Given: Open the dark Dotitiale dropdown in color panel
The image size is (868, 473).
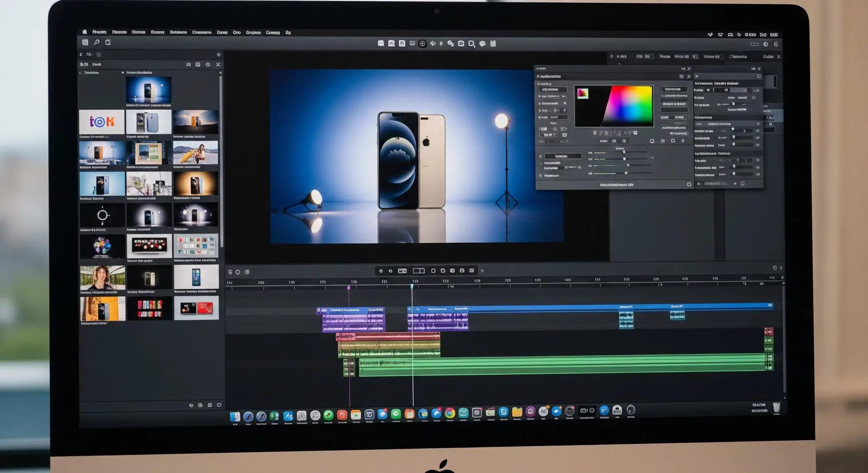Looking at the screenshot, I should point(562,156).
